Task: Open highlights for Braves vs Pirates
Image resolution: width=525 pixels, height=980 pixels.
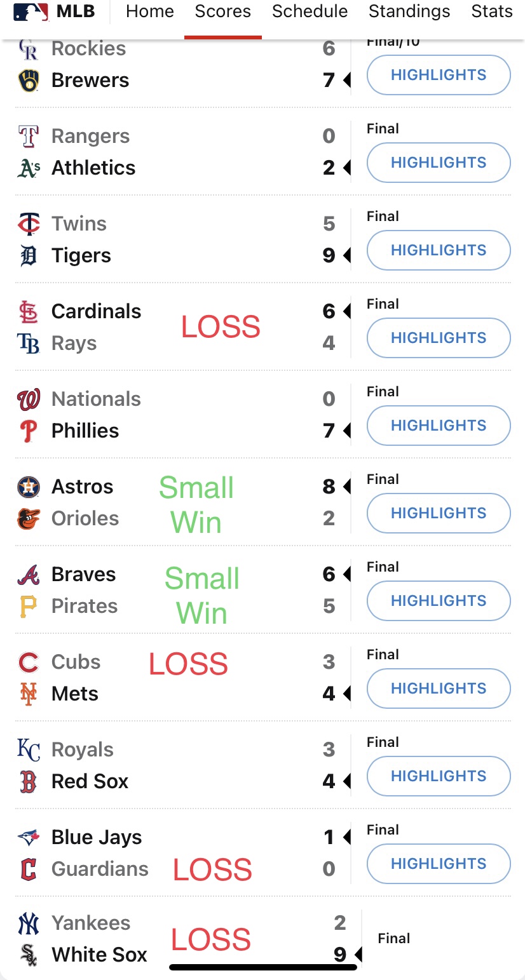Action: 439,601
